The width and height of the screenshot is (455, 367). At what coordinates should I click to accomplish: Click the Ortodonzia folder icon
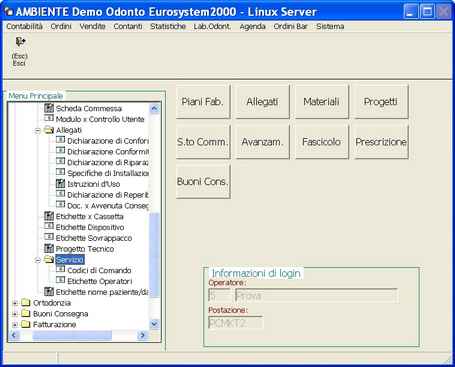click(26, 302)
